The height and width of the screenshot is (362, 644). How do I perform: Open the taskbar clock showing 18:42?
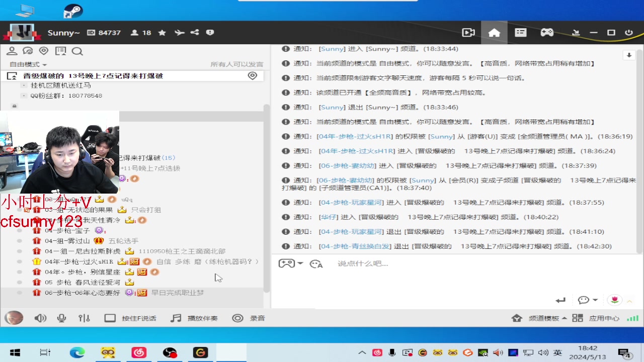(588, 352)
